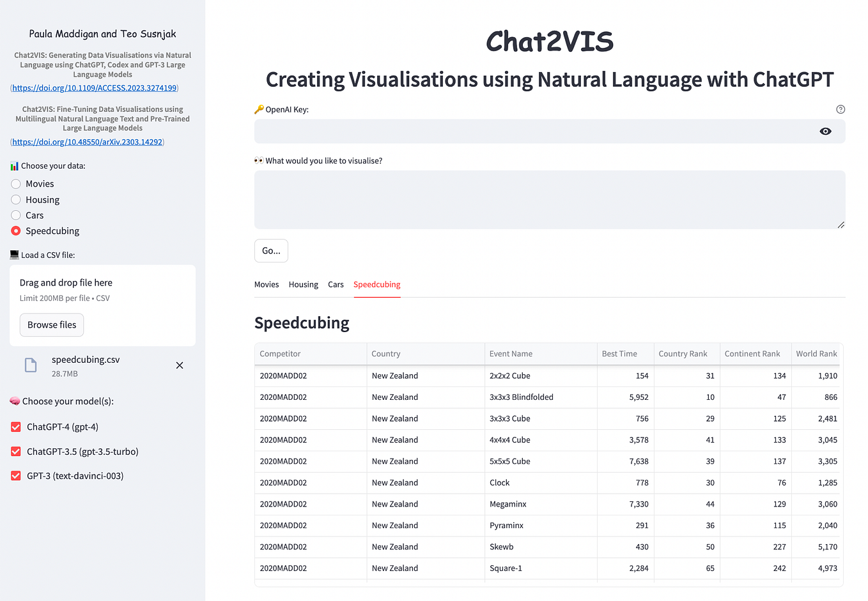Click the brain icon beside Choose your model(s)
The width and height of the screenshot is (868, 601).
pos(14,401)
